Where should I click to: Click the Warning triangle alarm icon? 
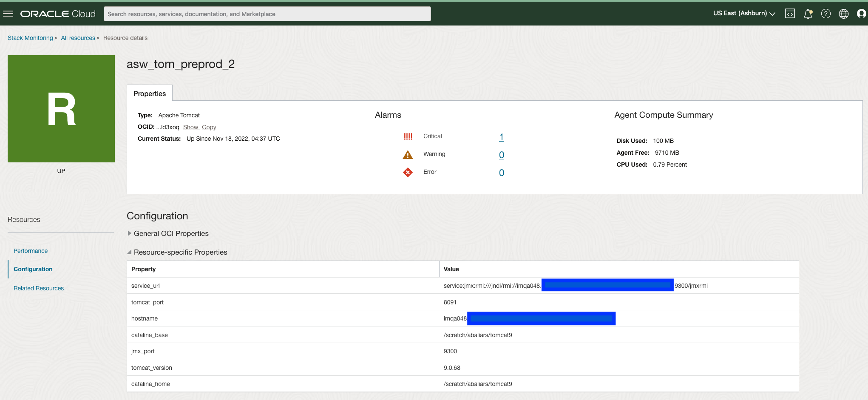pos(408,154)
